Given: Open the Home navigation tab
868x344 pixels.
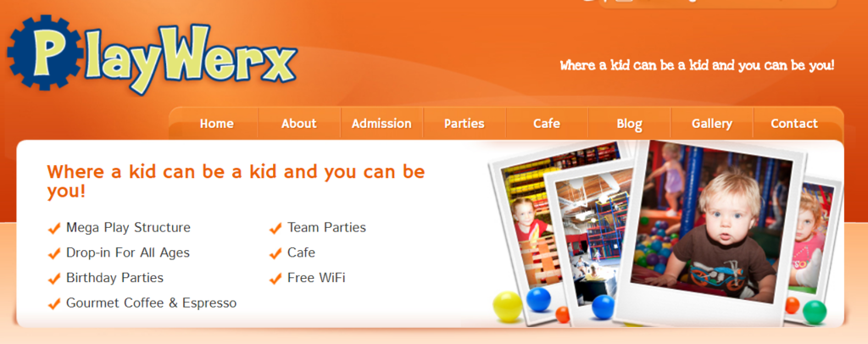Looking at the screenshot, I should [216, 124].
